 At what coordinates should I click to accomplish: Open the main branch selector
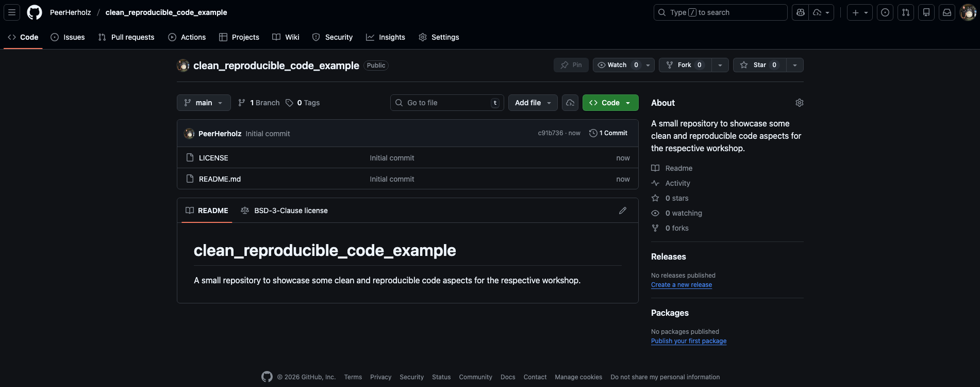204,103
